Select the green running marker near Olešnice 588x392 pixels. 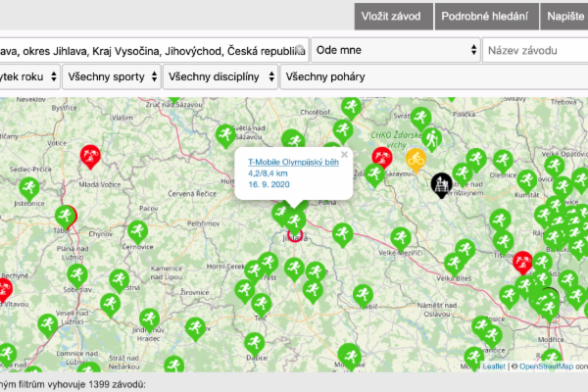click(503, 160)
